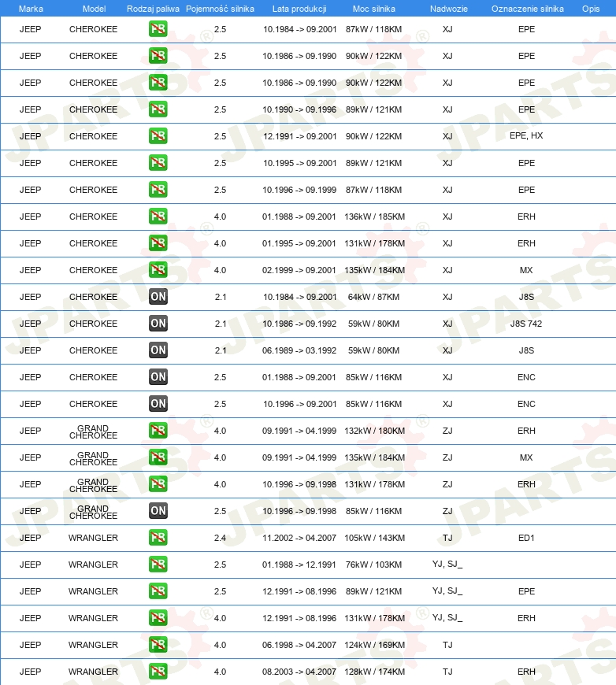Click petrol icon in Grand Cherokee 131kW / 178KM row
The height and width of the screenshot is (685, 616).
(158, 483)
